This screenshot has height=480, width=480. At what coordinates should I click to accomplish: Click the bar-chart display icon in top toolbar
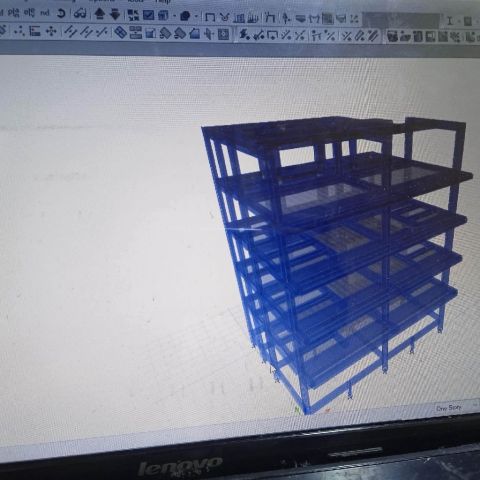click(x=239, y=17)
